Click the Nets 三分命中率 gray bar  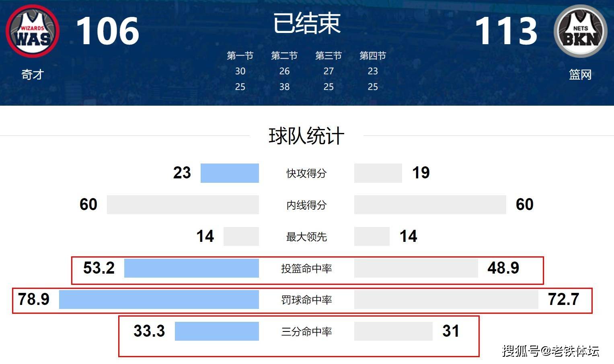(393, 331)
